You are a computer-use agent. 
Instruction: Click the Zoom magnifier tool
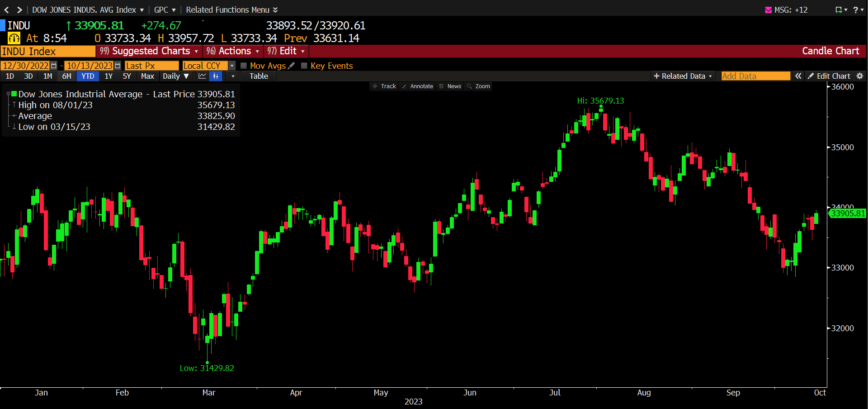(x=478, y=86)
